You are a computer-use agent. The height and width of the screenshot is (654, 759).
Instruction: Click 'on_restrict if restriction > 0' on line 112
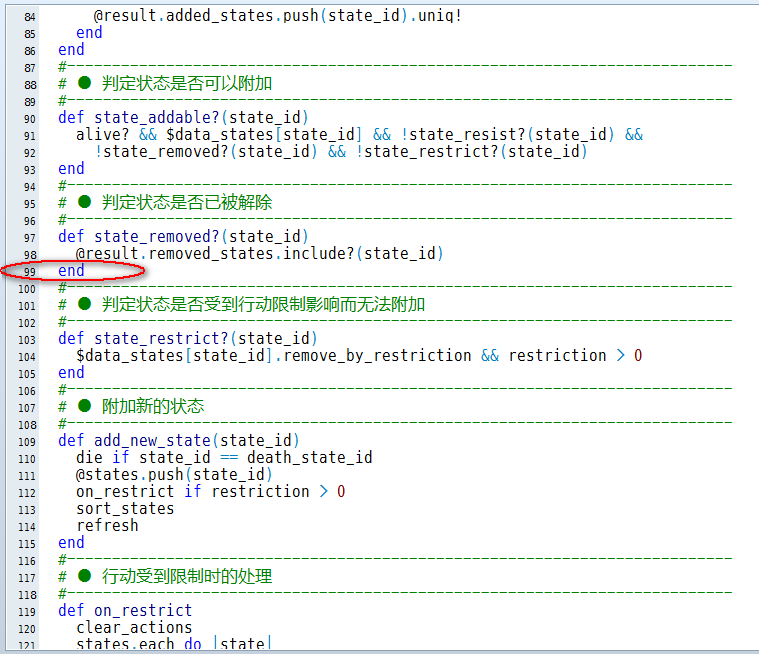211,492
